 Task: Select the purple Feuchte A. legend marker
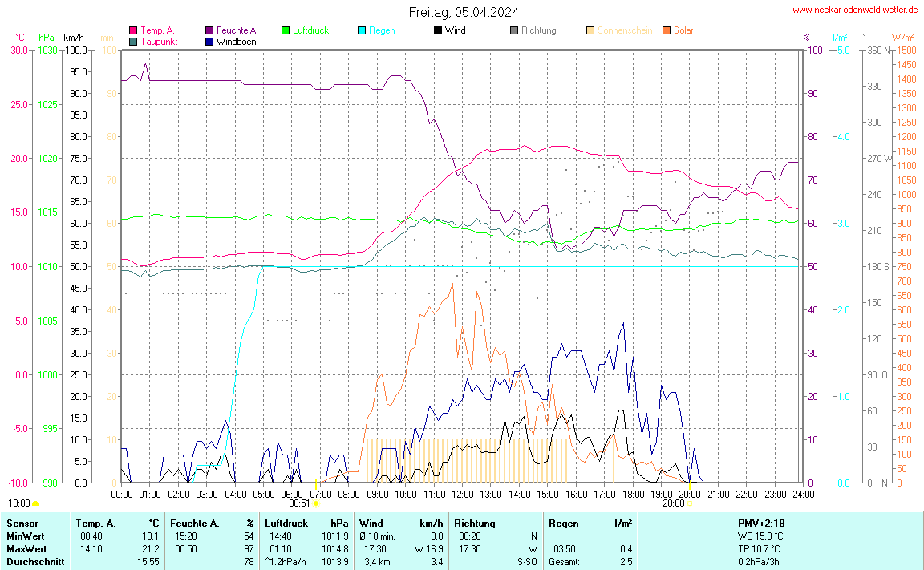click(209, 30)
